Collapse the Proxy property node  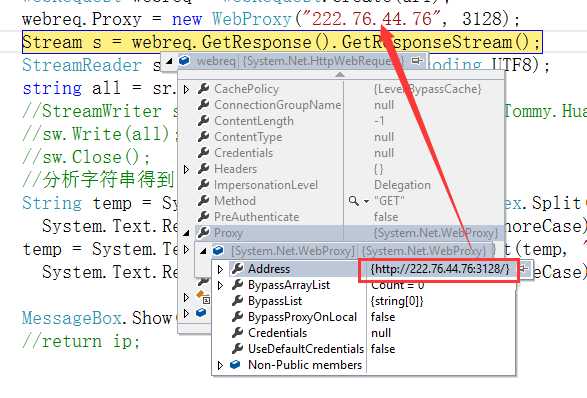click(186, 233)
